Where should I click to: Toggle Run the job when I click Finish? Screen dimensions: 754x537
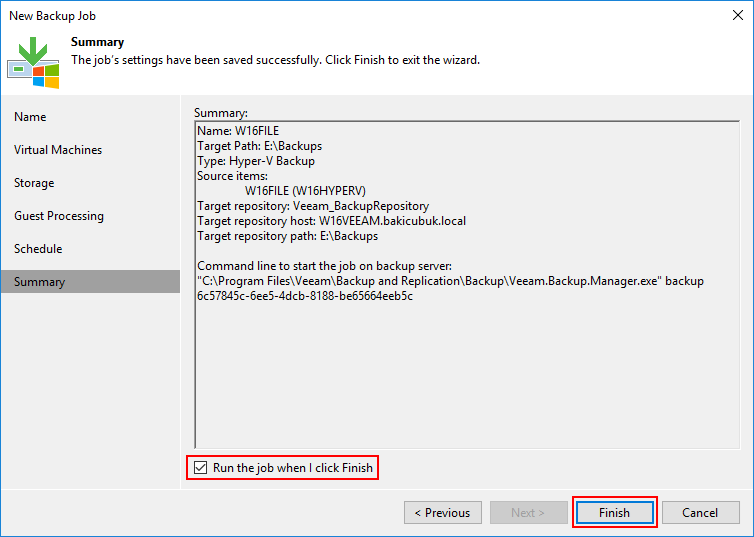[x=201, y=468]
